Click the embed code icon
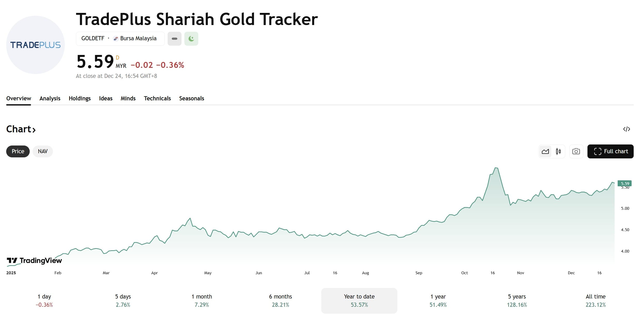644x323 pixels. 626,129
